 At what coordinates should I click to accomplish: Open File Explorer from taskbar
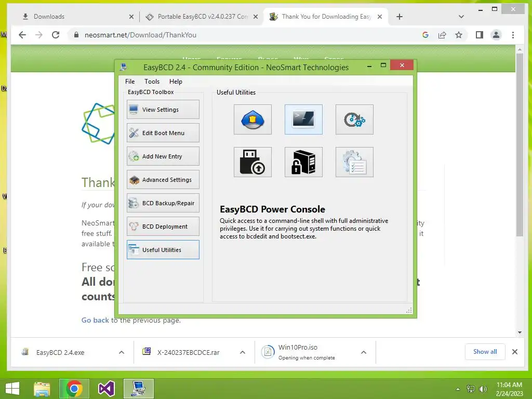pos(42,389)
